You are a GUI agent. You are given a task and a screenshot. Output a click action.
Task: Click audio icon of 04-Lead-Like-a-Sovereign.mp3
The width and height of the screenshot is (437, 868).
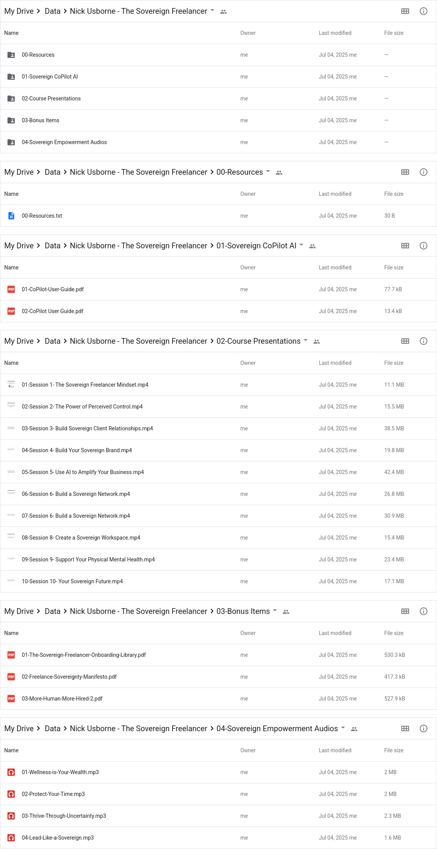(x=11, y=838)
